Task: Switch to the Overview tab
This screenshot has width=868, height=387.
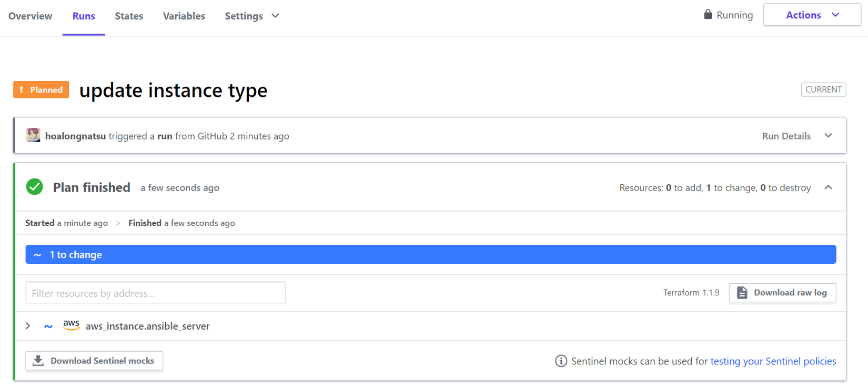Action: (31, 16)
